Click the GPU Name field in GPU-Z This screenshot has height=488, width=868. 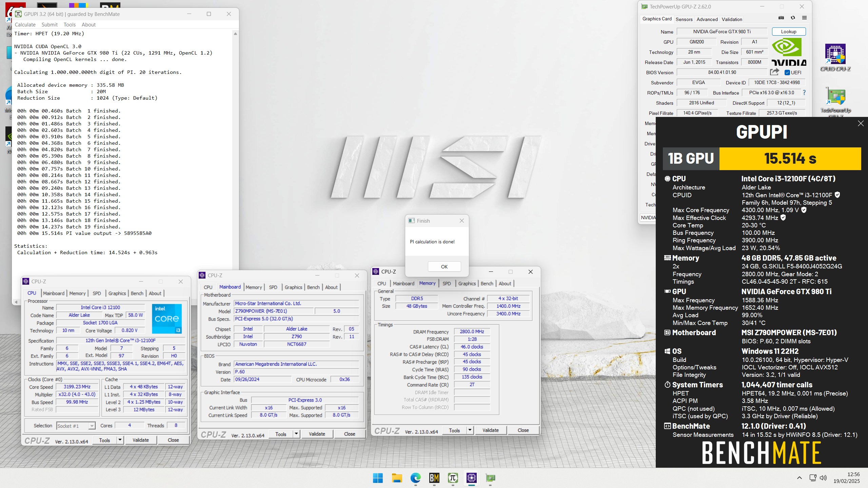pyautogui.click(x=722, y=32)
